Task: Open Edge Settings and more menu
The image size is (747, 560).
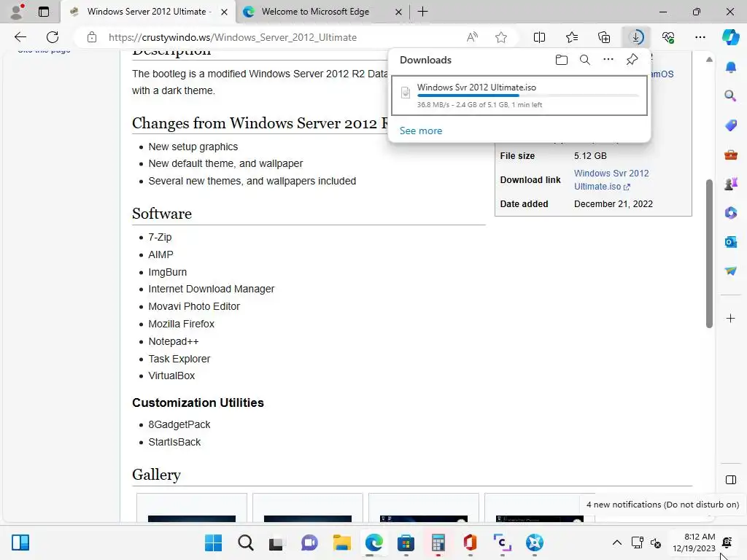Action: click(x=700, y=37)
